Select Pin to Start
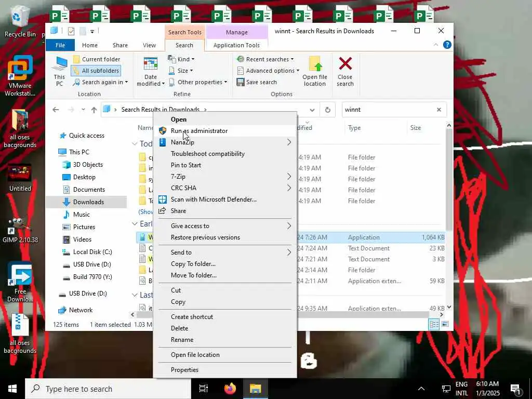The width and height of the screenshot is (532, 399). [x=225, y=165]
